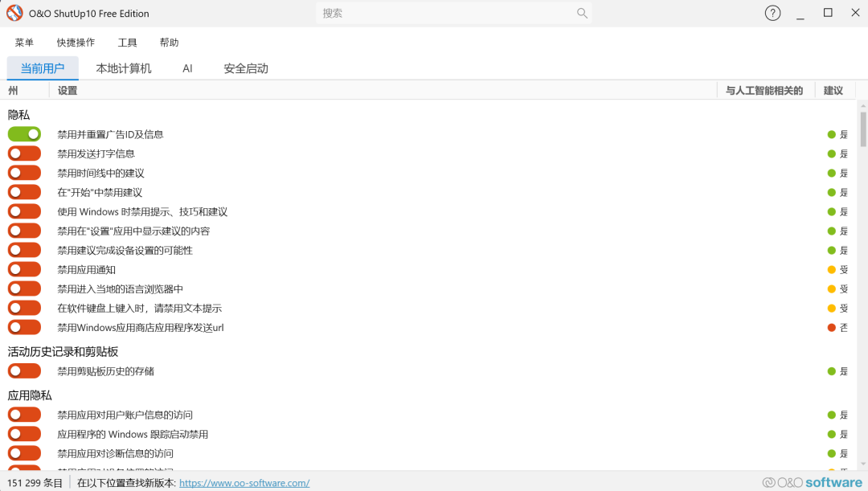Turn off 禁用并重置广告ID及信息 toggle
This screenshot has width=868, height=491.
[24, 134]
